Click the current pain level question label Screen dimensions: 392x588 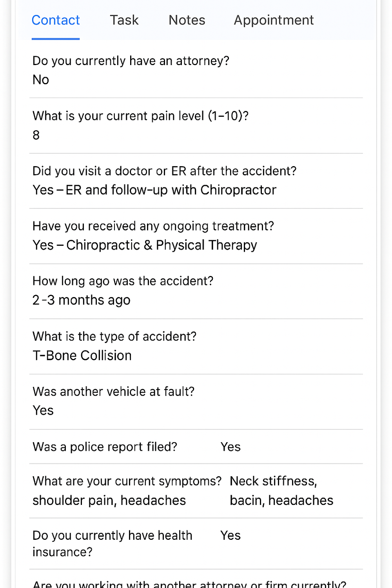(x=140, y=116)
